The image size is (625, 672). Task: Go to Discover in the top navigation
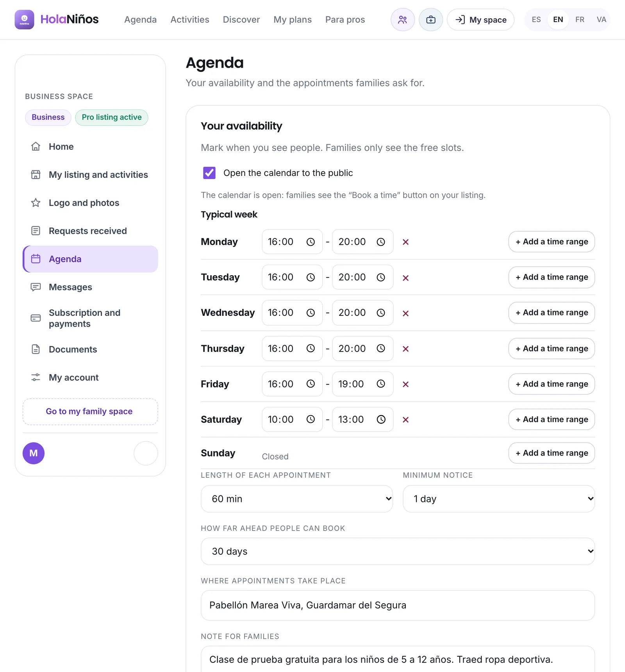241,20
